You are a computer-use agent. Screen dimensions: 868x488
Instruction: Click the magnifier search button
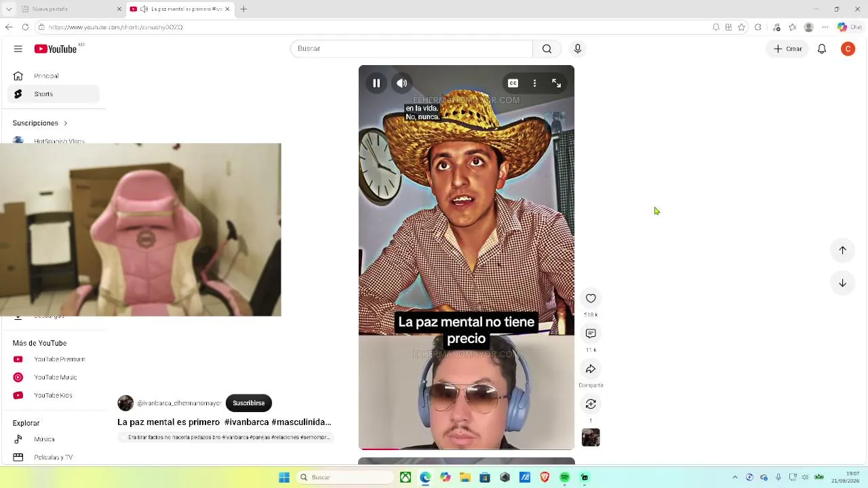[547, 49]
